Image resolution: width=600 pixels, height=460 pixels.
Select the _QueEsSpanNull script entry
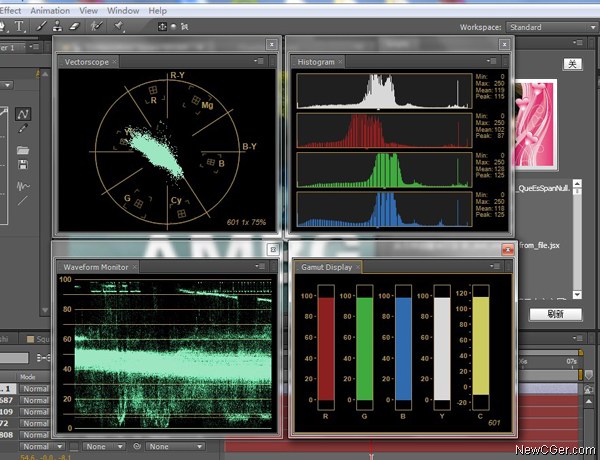point(544,188)
